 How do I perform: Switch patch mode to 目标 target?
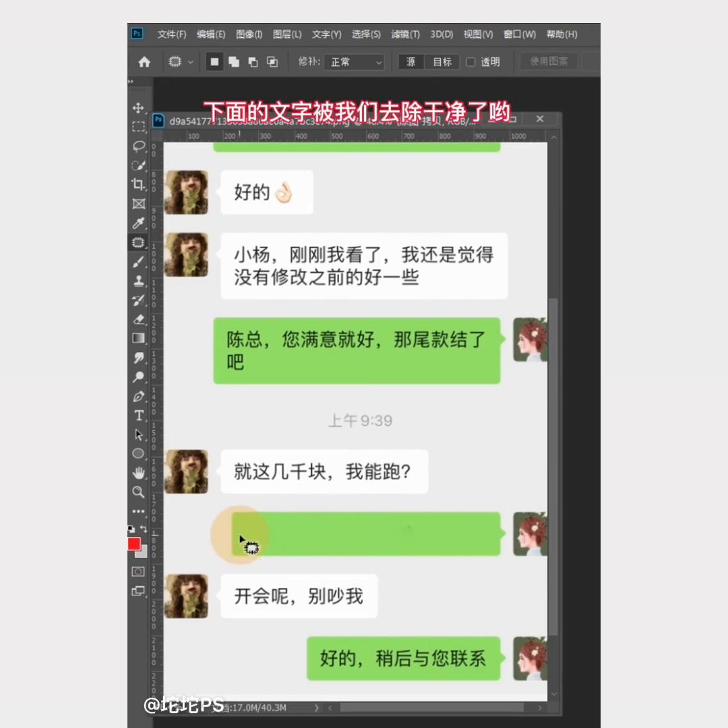442,61
